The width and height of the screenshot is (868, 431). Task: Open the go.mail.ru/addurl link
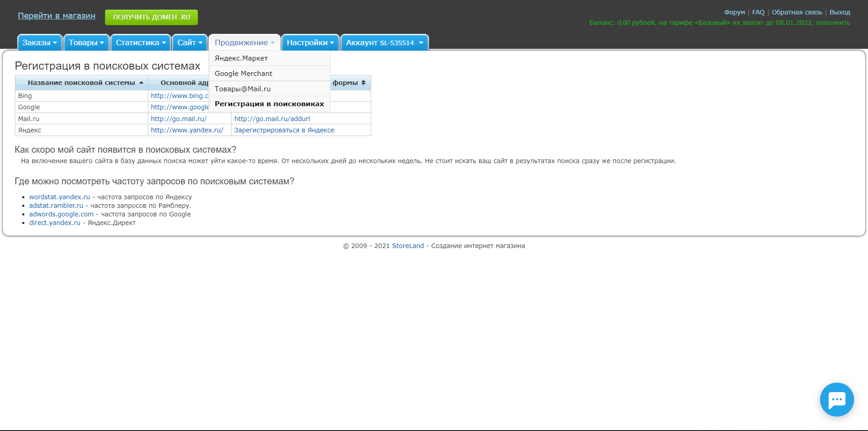click(x=272, y=119)
